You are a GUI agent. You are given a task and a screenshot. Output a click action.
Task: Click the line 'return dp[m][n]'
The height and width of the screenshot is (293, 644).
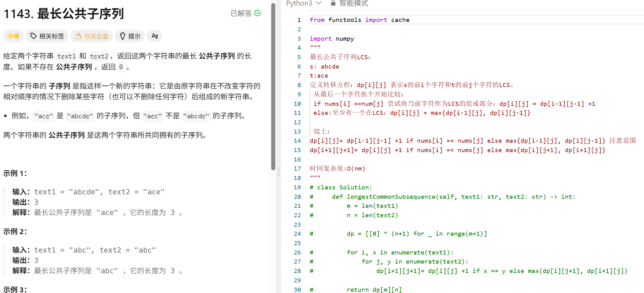pyautogui.click(x=374, y=290)
